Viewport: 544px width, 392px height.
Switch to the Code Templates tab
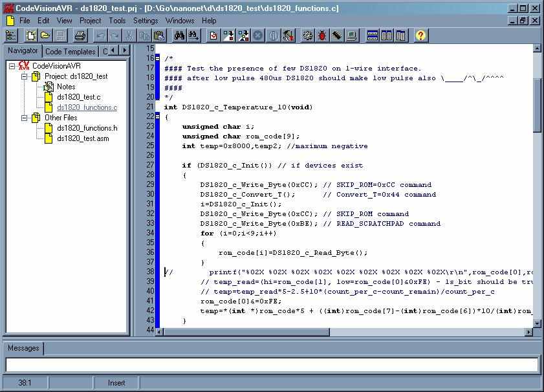[x=70, y=51]
